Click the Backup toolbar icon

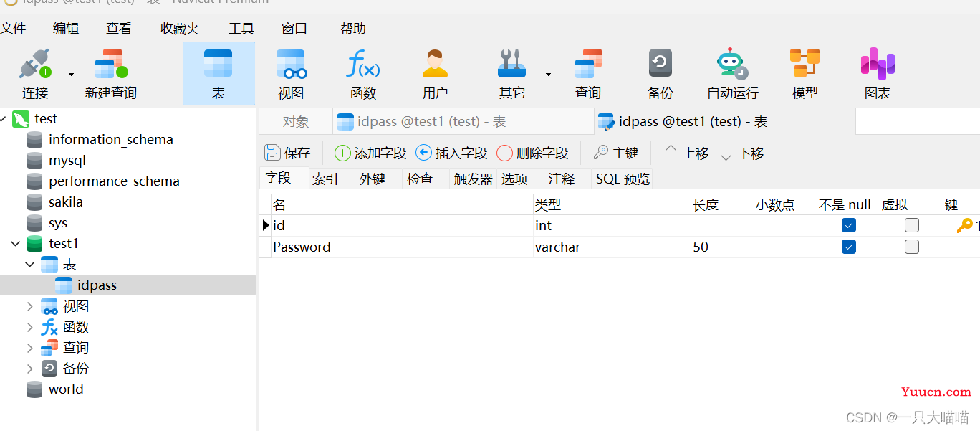coord(660,63)
